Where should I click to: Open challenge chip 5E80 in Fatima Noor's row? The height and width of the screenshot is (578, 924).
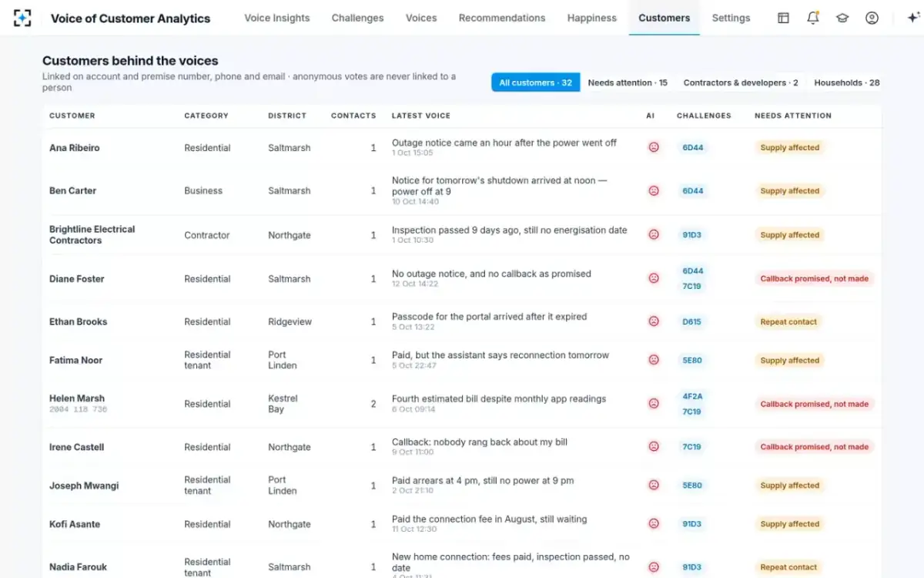(x=691, y=360)
